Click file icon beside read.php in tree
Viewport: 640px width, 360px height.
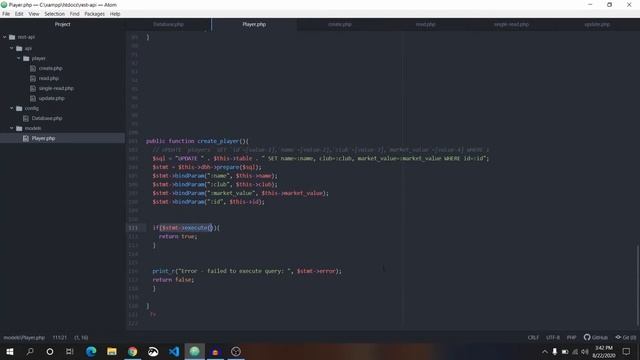[33, 78]
